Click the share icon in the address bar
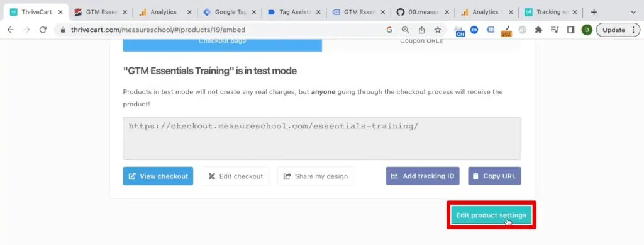Image resolution: width=644 pixels, height=245 pixels. point(422,30)
